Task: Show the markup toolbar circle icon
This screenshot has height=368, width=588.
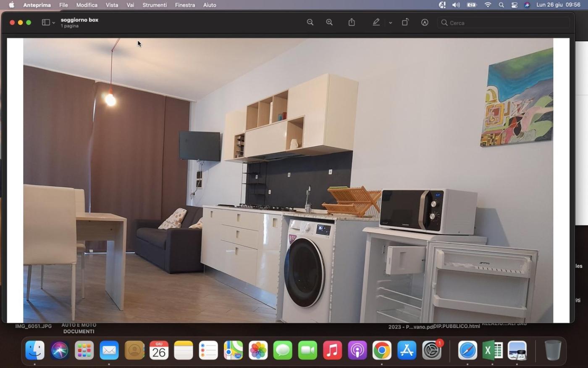Action: (425, 23)
